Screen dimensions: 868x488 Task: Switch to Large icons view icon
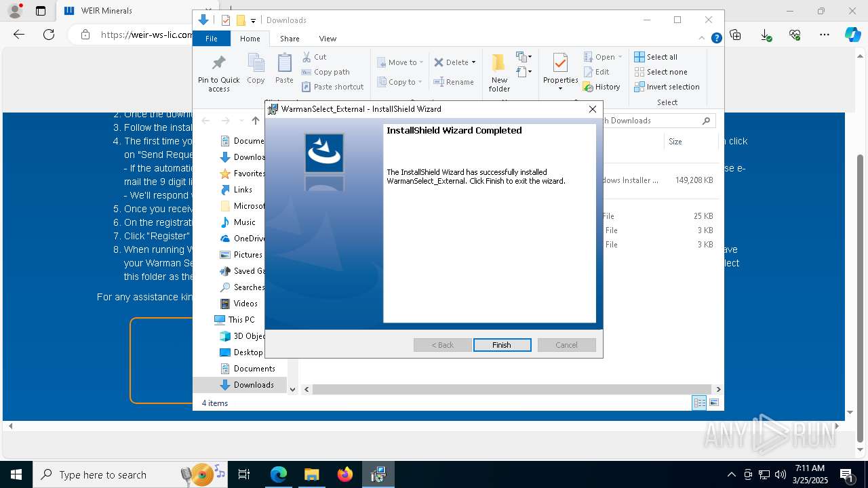(x=713, y=403)
